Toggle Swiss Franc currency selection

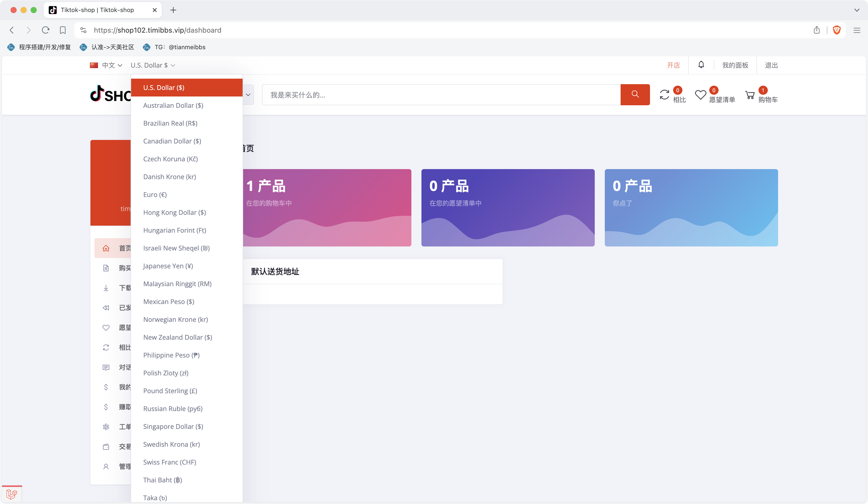pyautogui.click(x=169, y=461)
